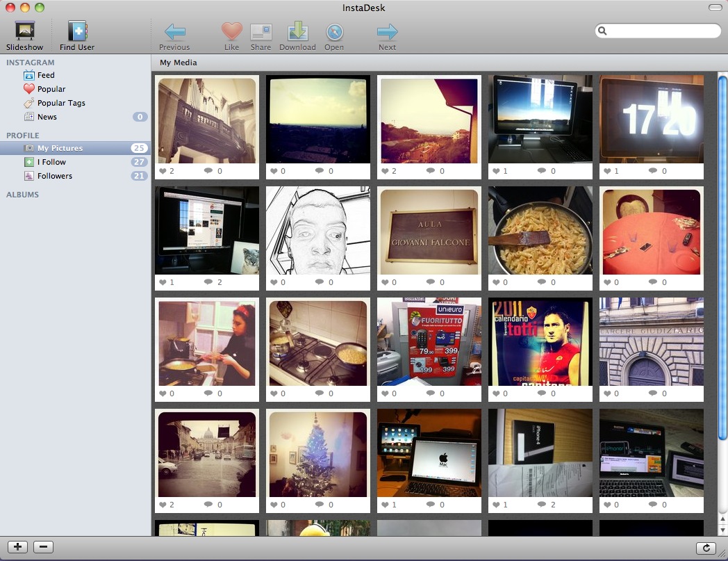Click the My Pictures camera icon
The image size is (728, 561).
click(x=29, y=148)
